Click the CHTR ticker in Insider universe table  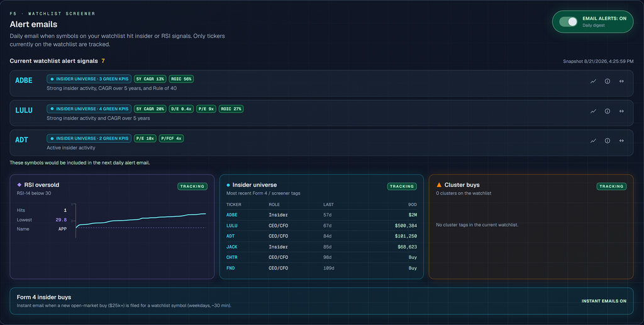[x=231, y=257]
